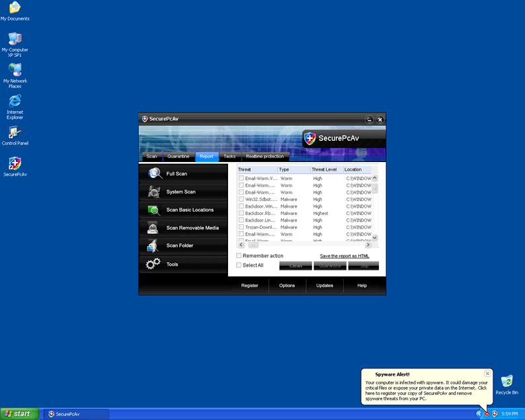Check the Select All checkbox
This screenshot has width=525, height=420.
pos(239,265)
